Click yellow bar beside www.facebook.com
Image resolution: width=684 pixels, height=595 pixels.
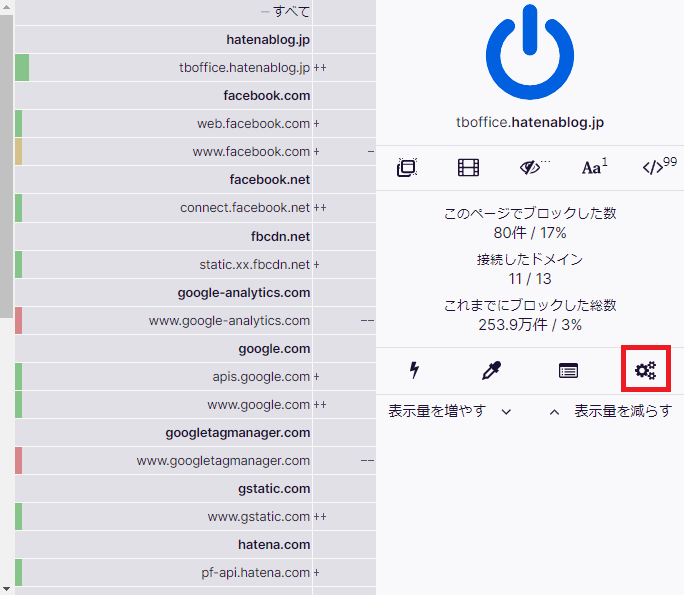(18, 151)
